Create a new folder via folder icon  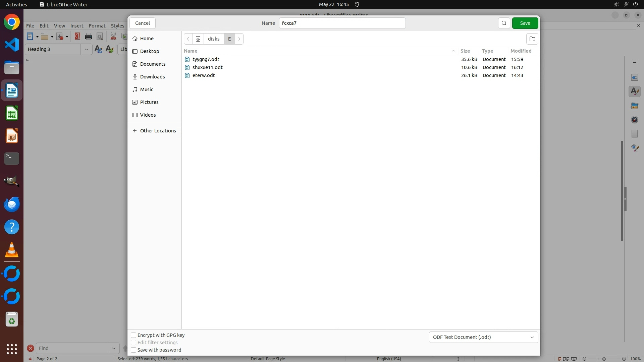[x=532, y=39]
